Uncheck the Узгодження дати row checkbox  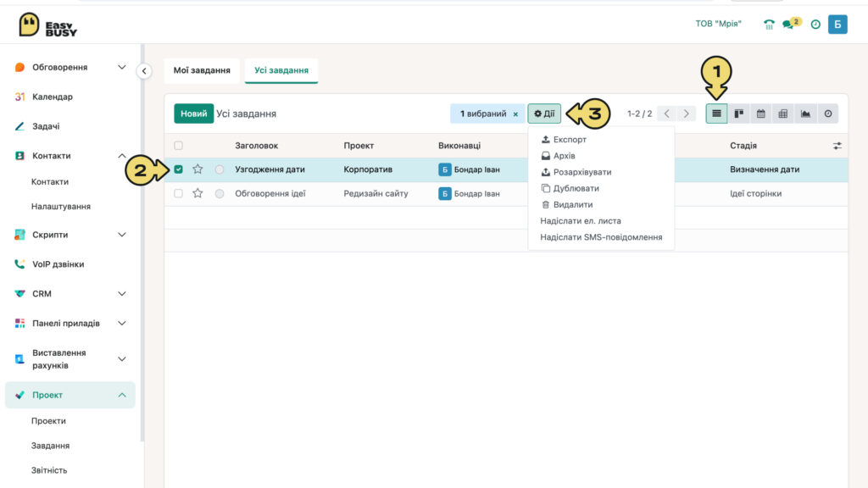tap(178, 169)
